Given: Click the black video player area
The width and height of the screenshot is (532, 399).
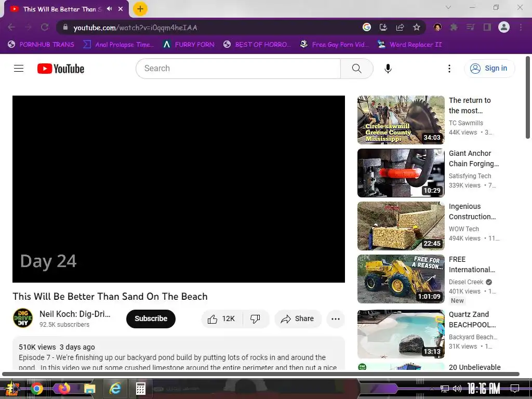Looking at the screenshot, I should pyautogui.click(x=179, y=189).
